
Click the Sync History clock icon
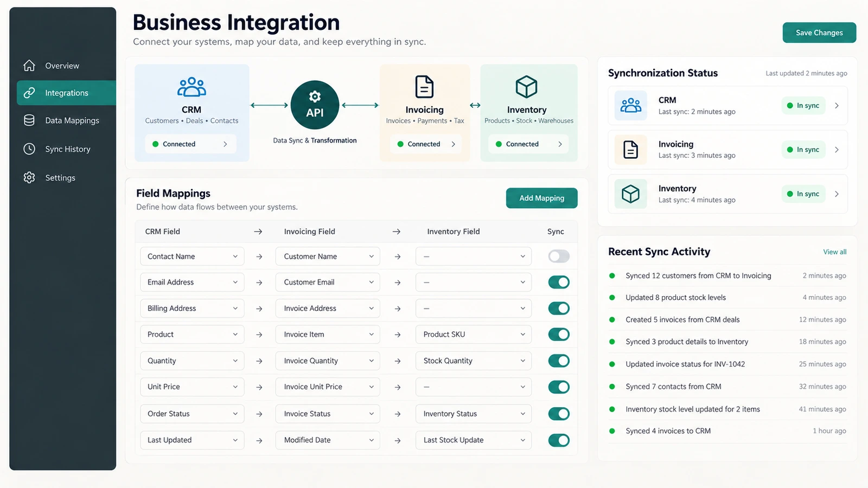[29, 149]
